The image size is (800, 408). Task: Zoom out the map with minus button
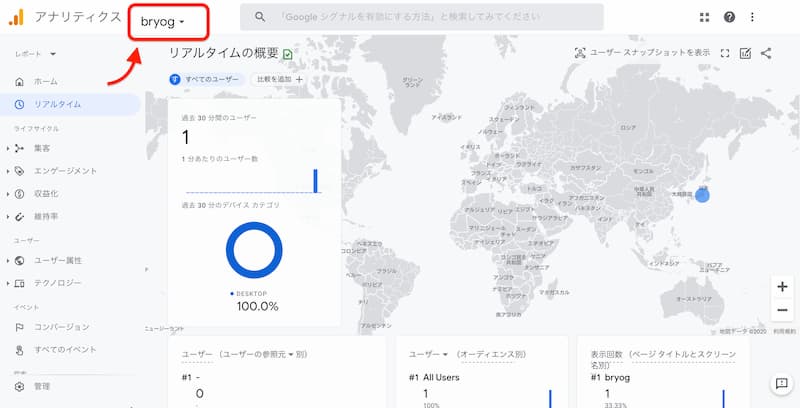pyautogui.click(x=782, y=310)
